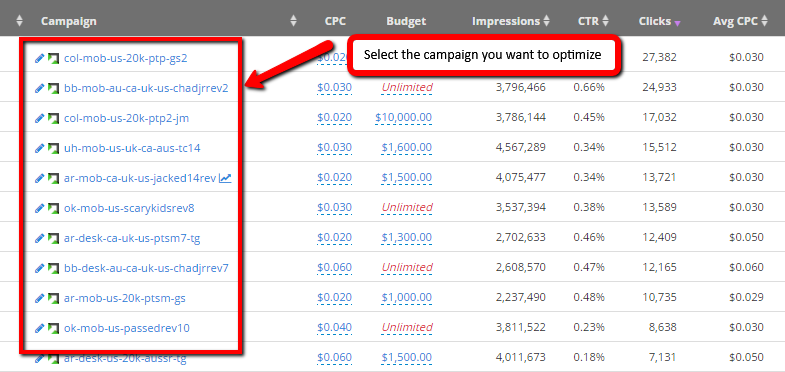Open ar-mob-ca-uk-us-jacked14rev campaign

click(140, 178)
